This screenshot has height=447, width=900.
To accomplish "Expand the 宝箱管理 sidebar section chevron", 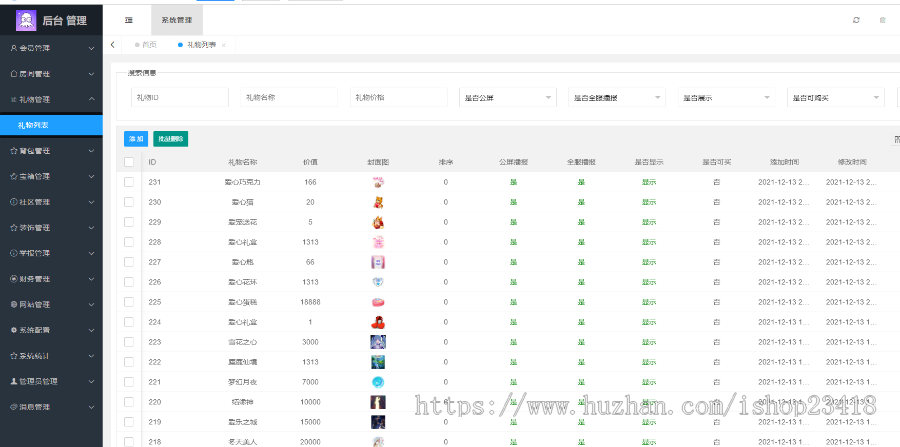I will pos(92,176).
